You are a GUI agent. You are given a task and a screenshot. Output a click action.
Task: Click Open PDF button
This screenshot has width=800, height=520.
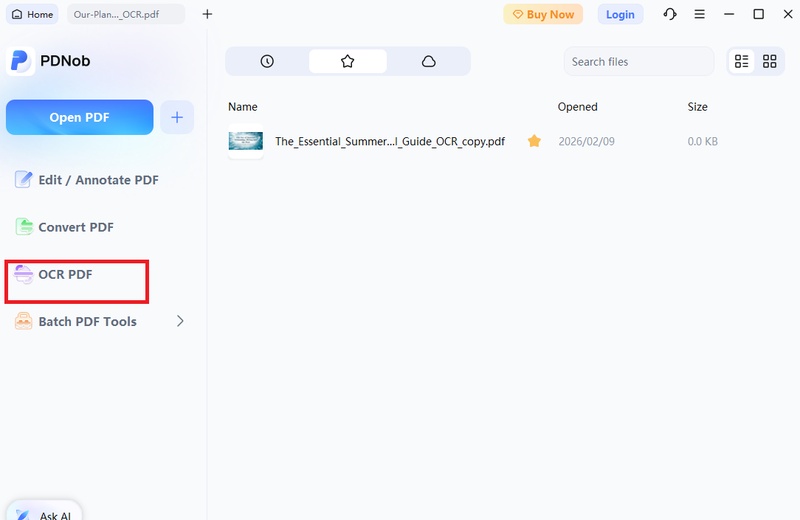pos(80,117)
